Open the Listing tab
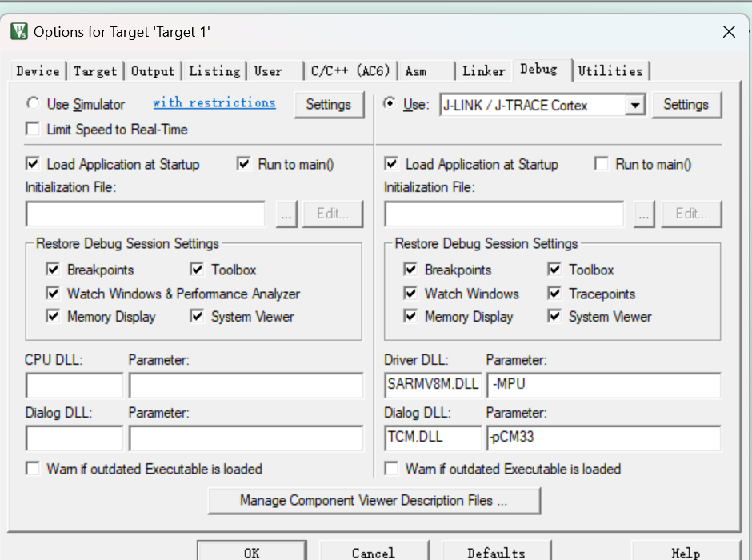The image size is (752, 560). (x=214, y=71)
